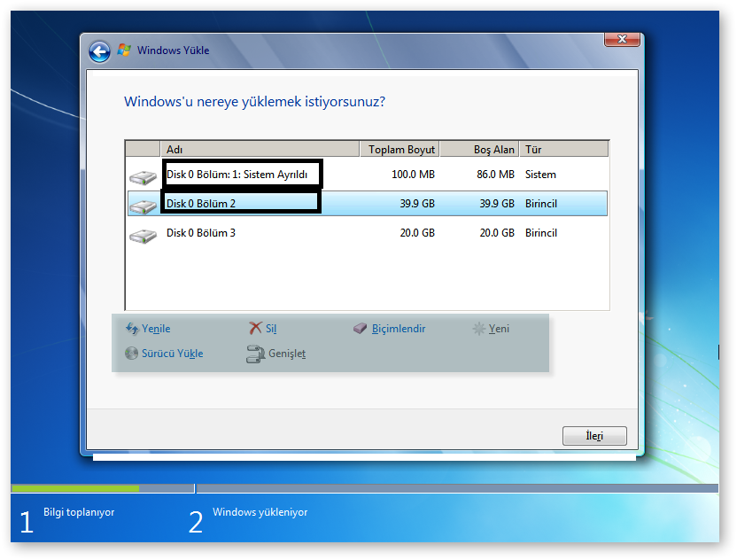Screen dimensions: 737x560
Task: Click the 100.0 MB total size cell
Action: [413, 175]
